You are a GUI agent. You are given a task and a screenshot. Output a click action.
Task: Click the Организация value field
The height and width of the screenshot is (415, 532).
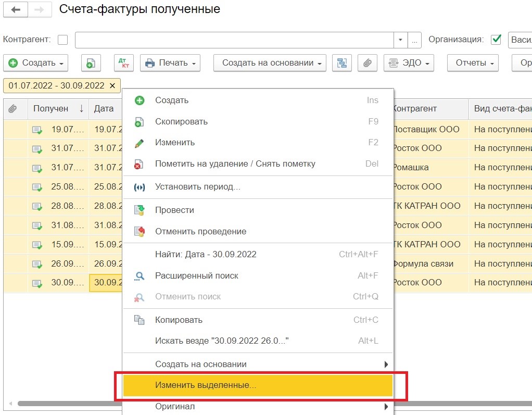coord(520,40)
